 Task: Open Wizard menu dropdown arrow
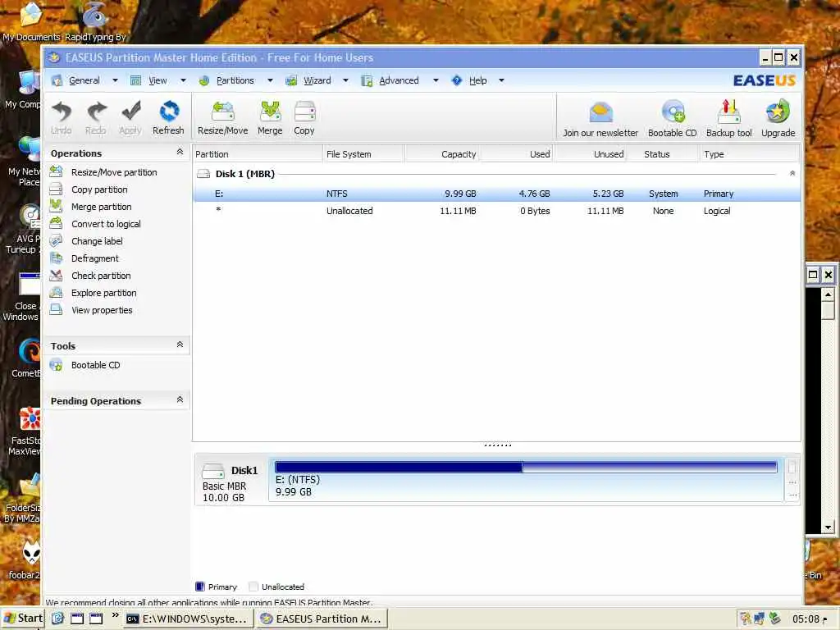pos(345,80)
